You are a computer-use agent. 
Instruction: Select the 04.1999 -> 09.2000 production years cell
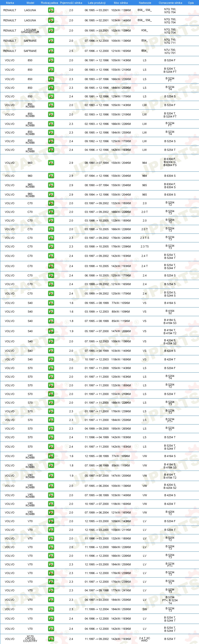97,429
